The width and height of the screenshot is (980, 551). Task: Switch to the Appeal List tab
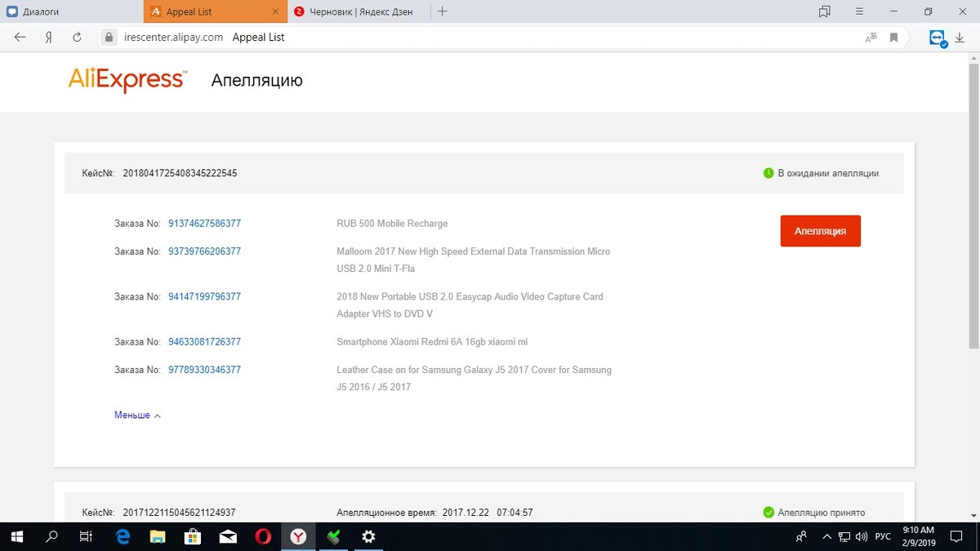[216, 11]
